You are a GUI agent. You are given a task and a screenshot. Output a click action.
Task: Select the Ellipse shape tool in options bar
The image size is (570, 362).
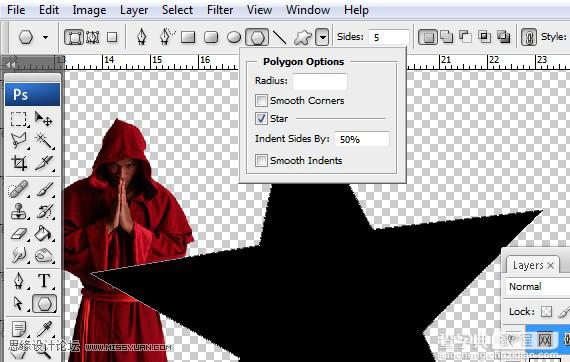coord(234,37)
